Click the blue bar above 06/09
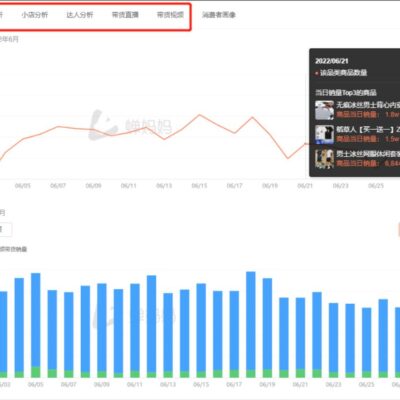The width and height of the screenshot is (400, 400). point(102,327)
